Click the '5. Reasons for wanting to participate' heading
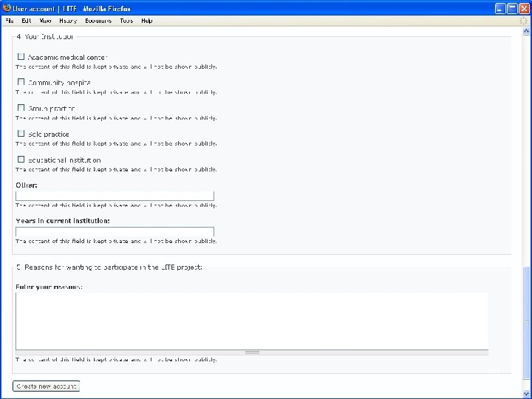Screen dimensions: 532x399 coord(109,267)
